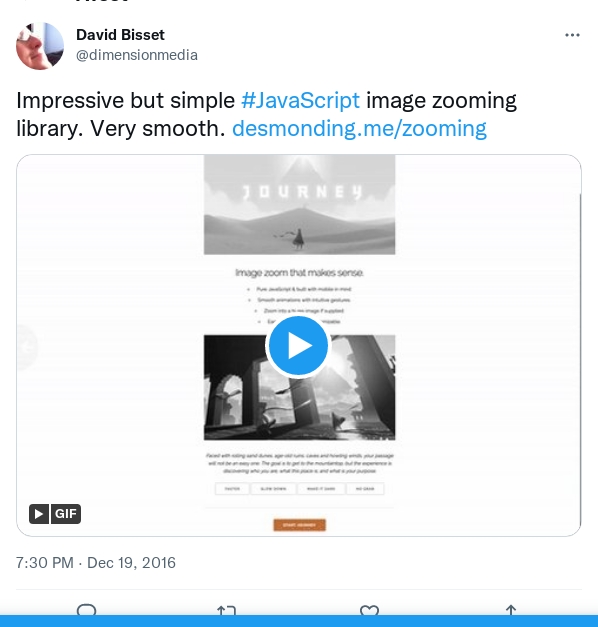This screenshot has height=627, width=598.
Task: Open the three-dot more options menu
Action: (x=572, y=35)
